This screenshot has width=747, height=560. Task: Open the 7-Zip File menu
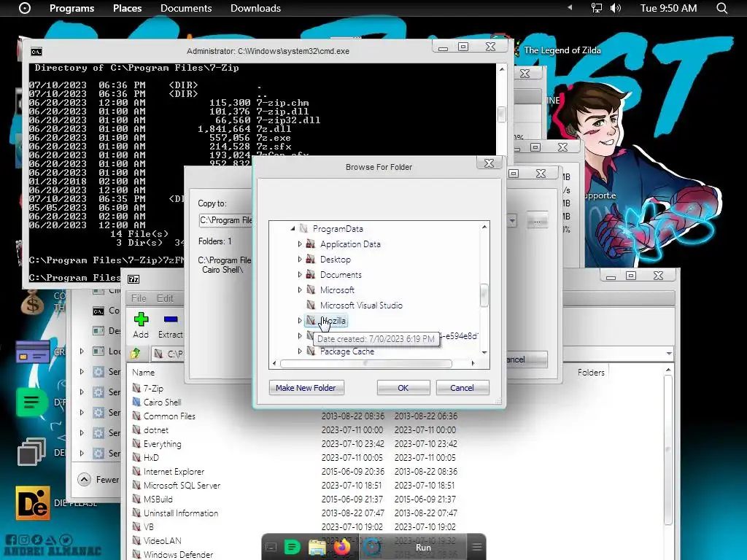coord(139,298)
